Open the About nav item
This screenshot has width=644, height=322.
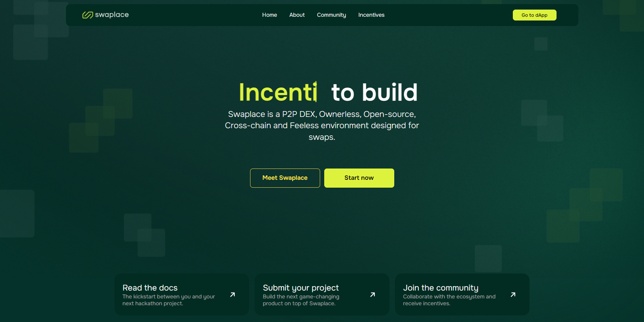tap(297, 15)
